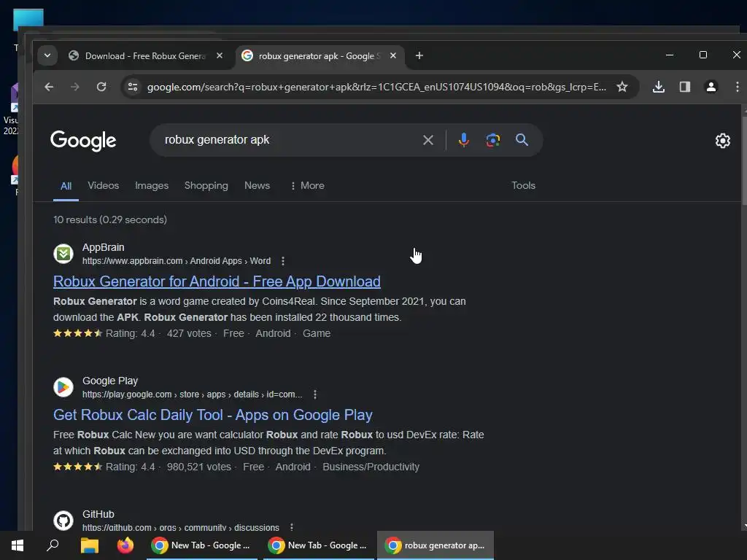
Task: Open search Tools options
Action: (523, 186)
